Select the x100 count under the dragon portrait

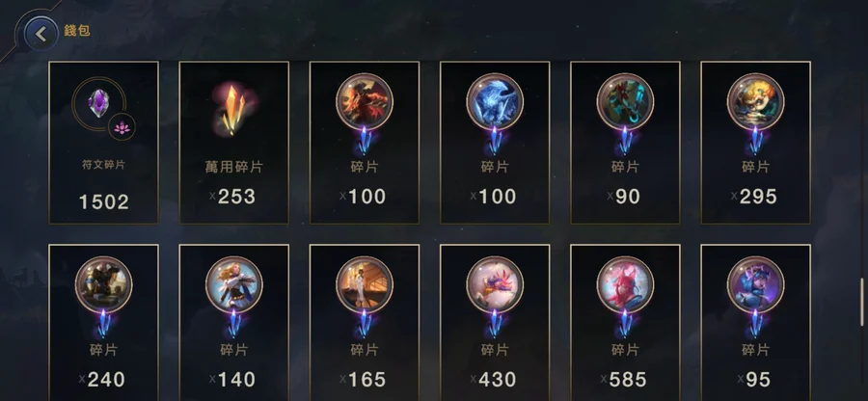tap(363, 197)
